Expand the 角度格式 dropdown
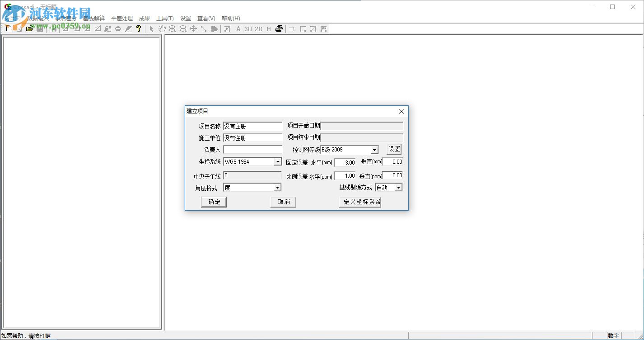Viewport: 644px width, 340px height. tap(278, 188)
